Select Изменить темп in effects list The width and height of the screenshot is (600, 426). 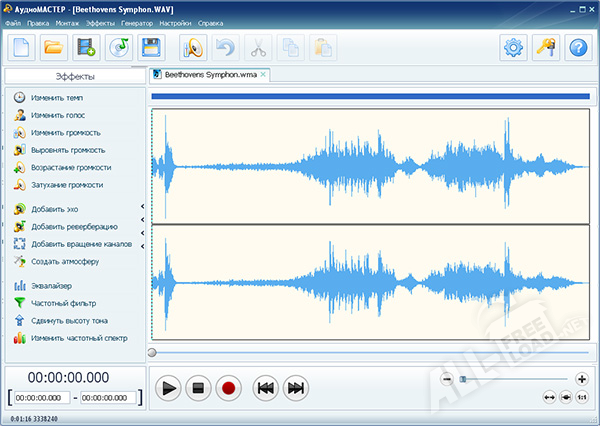tap(57, 98)
